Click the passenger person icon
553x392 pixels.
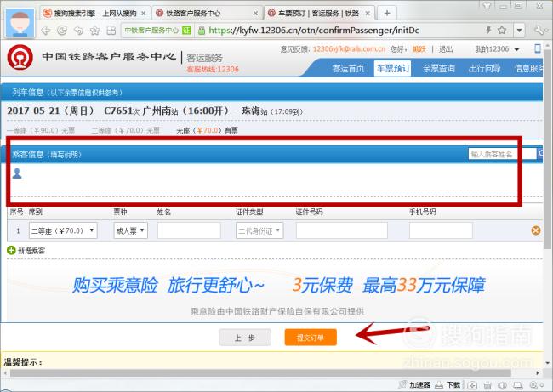[x=17, y=173]
